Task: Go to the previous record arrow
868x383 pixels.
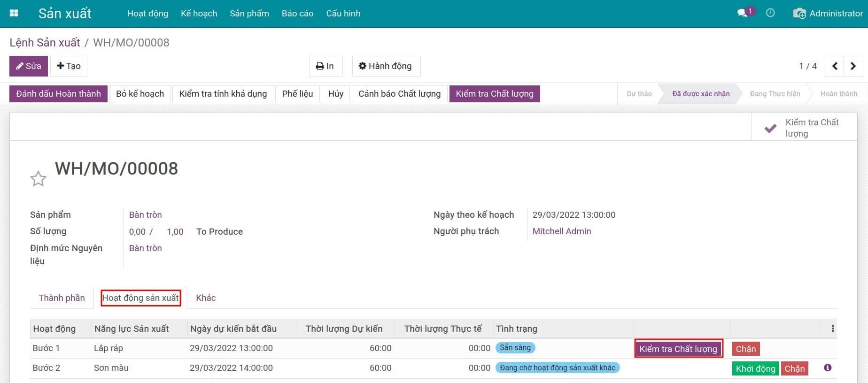Action: tap(835, 66)
